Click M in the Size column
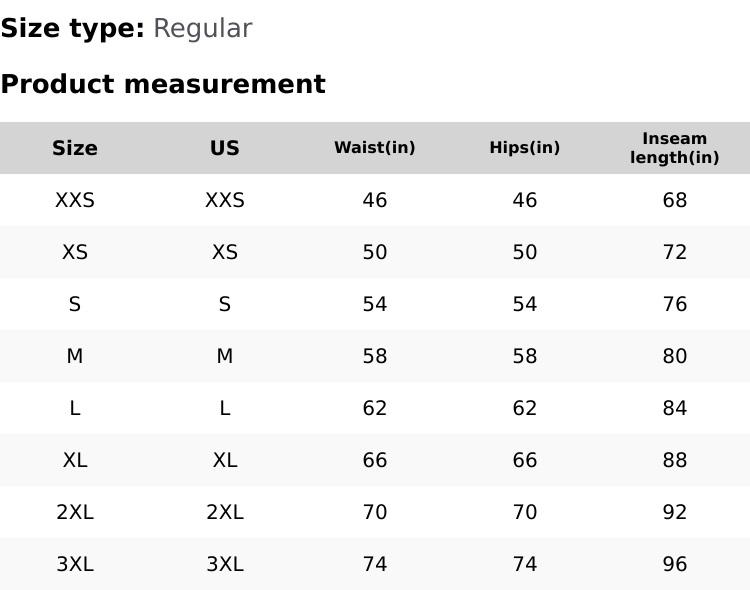This screenshot has height=590, width=750. click(75, 356)
